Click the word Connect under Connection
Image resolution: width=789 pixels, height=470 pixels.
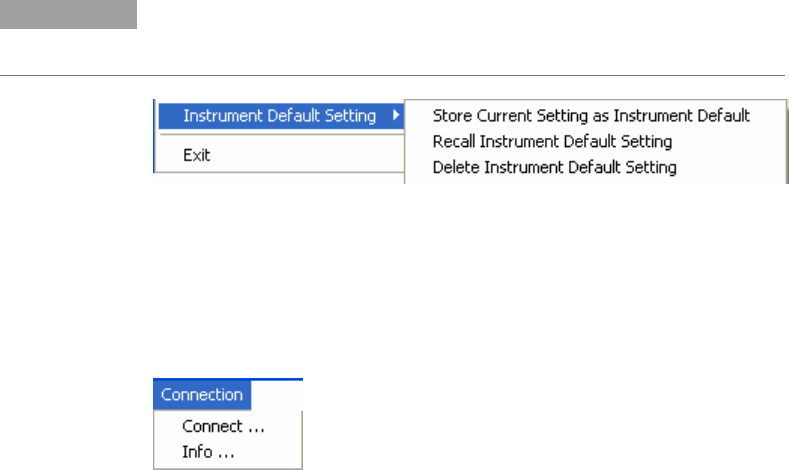[x=212, y=426]
